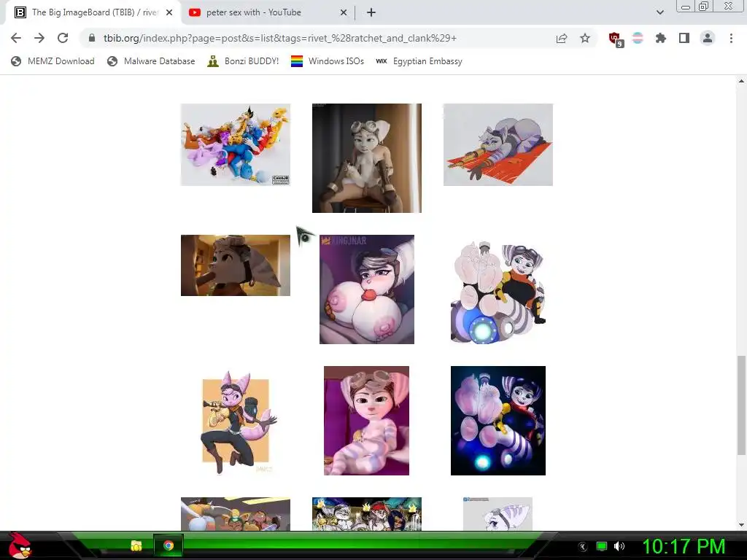The width and height of the screenshot is (747, 560).
Task: Click the scrollbar up arrow
Action: 741,81
